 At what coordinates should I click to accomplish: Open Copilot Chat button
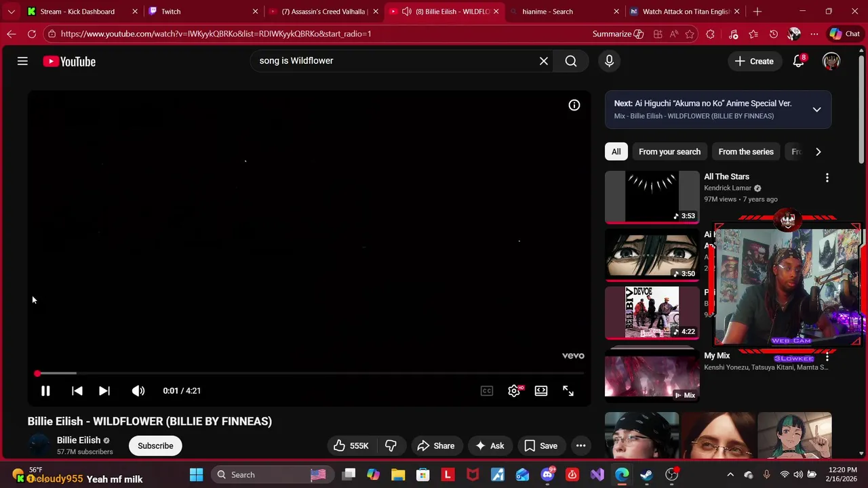pos(845,34)
